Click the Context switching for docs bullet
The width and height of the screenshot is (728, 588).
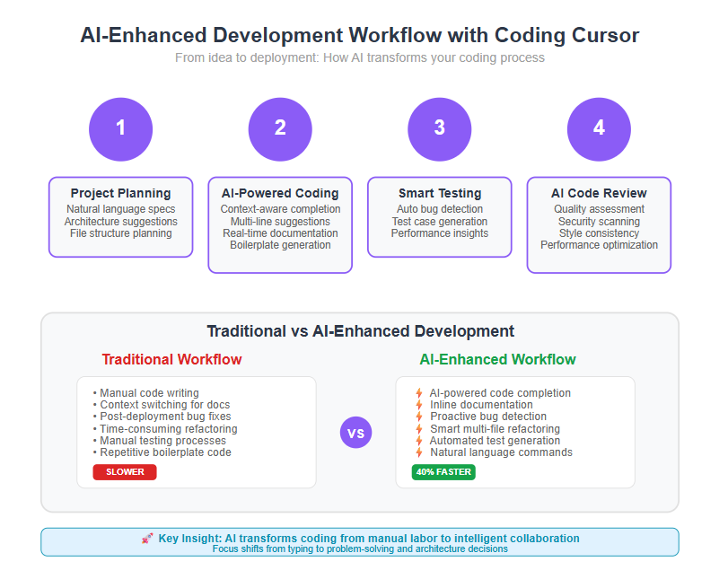(161, 405)
